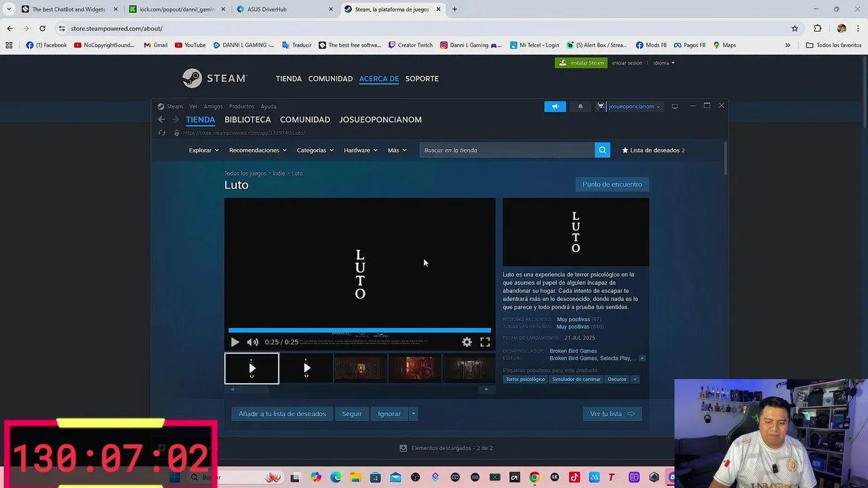This screenshot has width=868, height=488.
Task: Expand the Categorías dropdown
Action: 315,150
